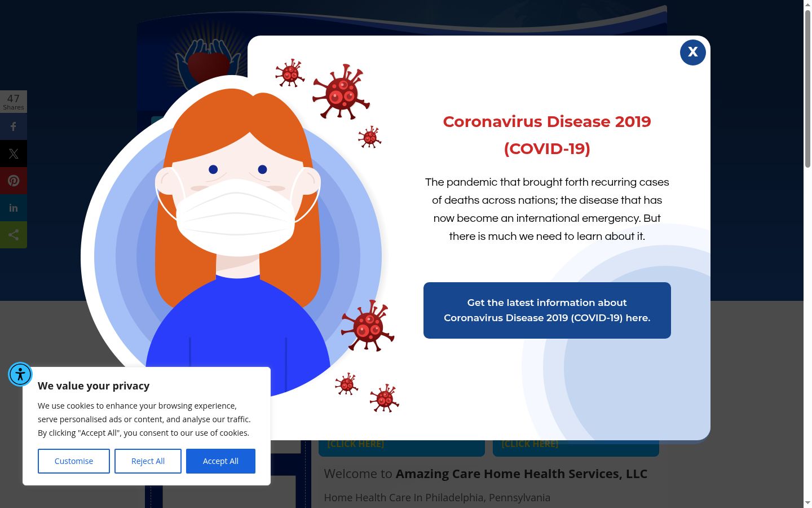Viewport: 812px width, 508px height.
Task: Share page on Facebook
Action: pos(14,126)
